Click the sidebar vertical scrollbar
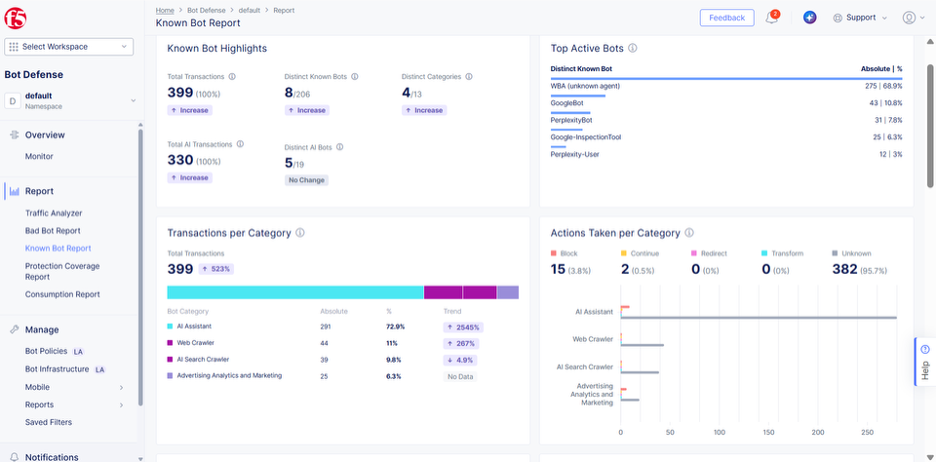This screenshot has width=936, height=462. tap(140, 267)
